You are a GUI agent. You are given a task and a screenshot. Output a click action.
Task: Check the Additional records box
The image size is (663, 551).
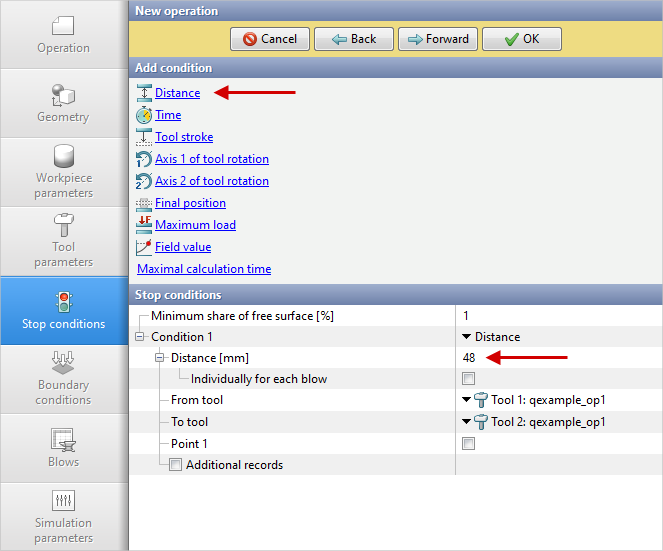[x=176, y=465]
